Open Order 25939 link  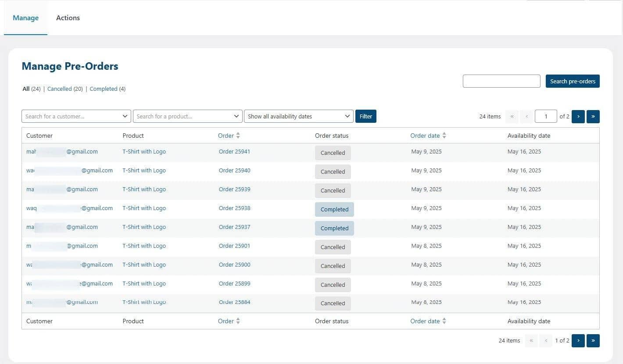click(x=234, y=189)
